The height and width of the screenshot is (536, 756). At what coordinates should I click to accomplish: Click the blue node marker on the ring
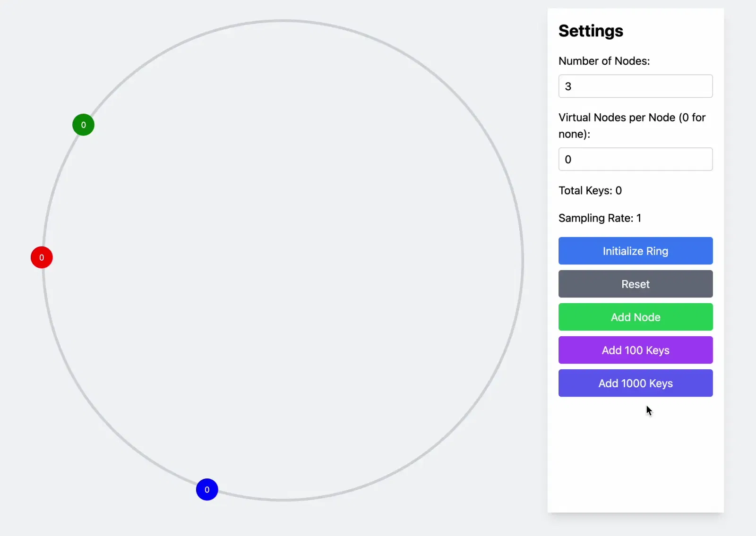click(x=206, y=490)
